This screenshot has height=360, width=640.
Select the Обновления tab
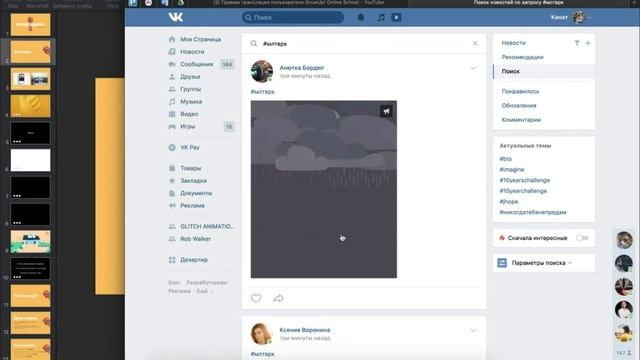pyautogui.click(x=519, y=105)
